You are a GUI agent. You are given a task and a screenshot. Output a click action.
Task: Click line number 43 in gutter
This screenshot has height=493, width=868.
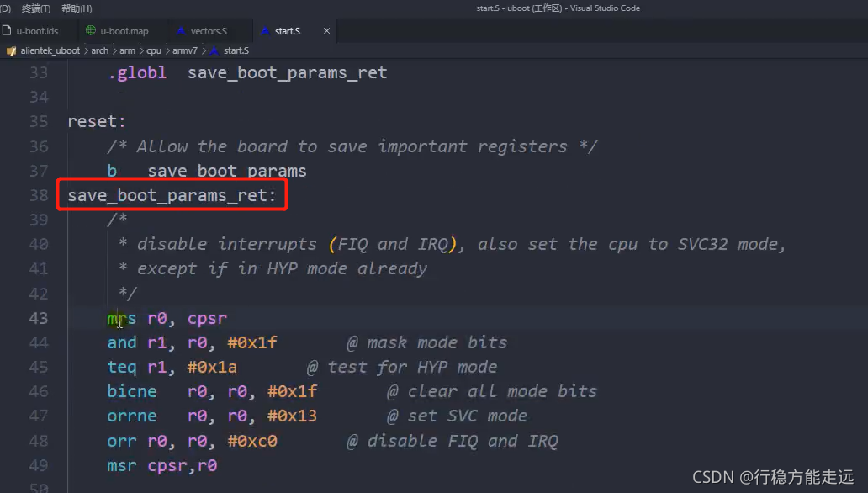[x=38, y=318]
